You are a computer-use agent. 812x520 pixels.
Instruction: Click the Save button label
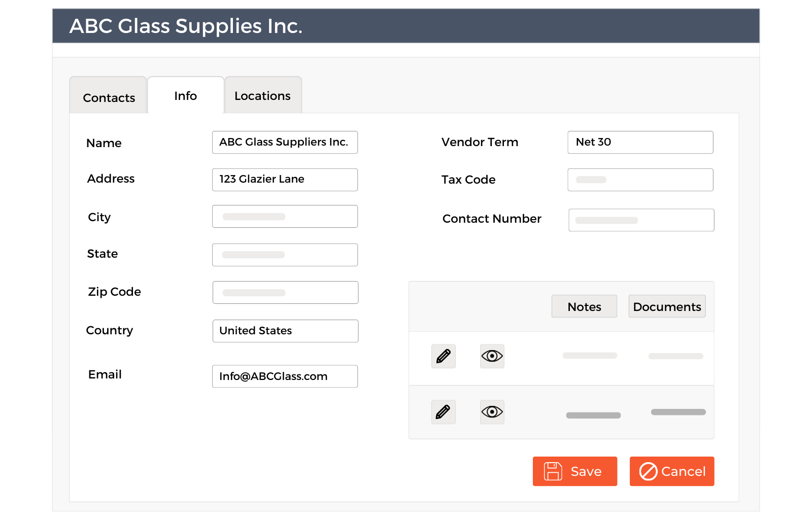point(586,471)
